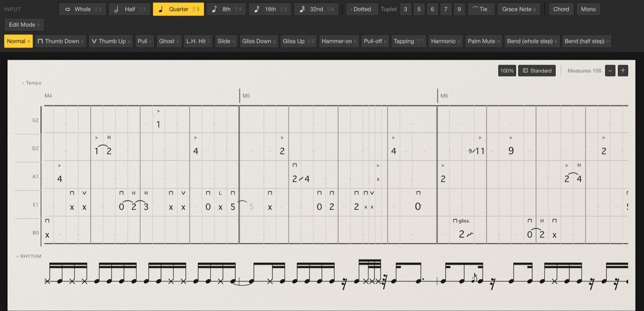Select Thumb Down technique

coord(61,41)
